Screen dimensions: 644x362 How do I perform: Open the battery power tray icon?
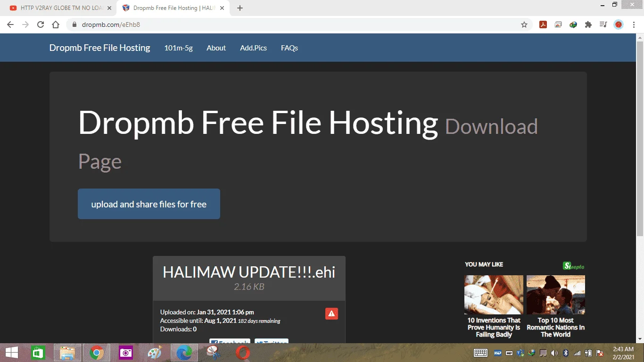[x=589, y=353]
